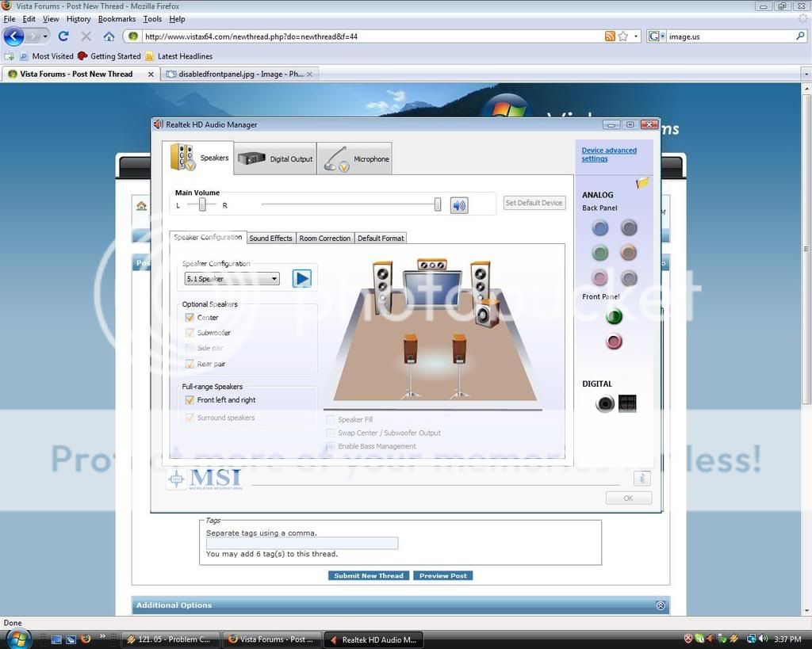Toggle Front left and right full-range checkbox
The height and width of the screenshot is (649, 812).
pos(190,400)
